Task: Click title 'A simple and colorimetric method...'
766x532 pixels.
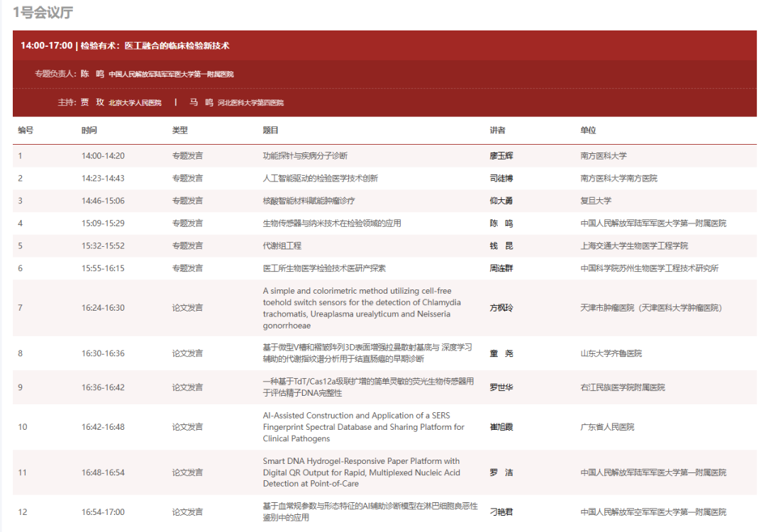Action: coord(362,308)
